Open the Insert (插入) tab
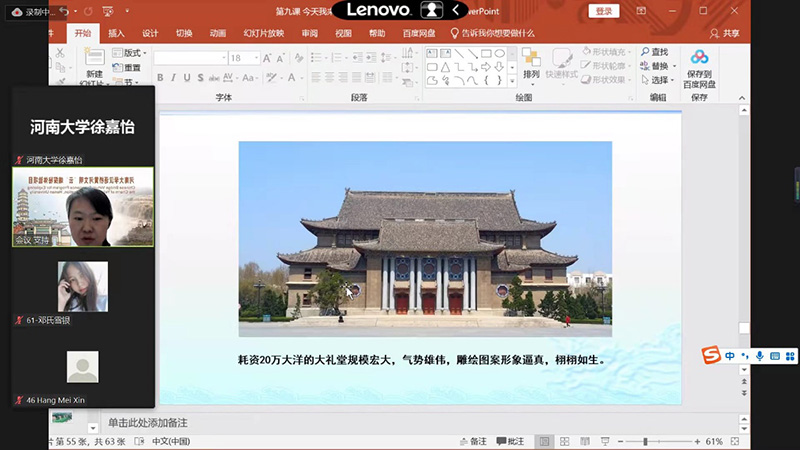This screenshot has height=450, width=800. (116, 33)
